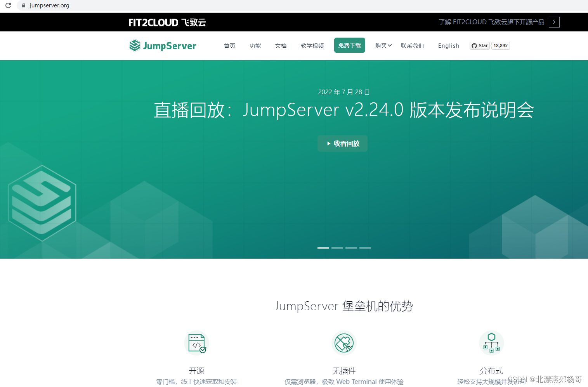Click the 18,892 star count badge
Viewport: 588px width, 387px height.
[501, 45]
